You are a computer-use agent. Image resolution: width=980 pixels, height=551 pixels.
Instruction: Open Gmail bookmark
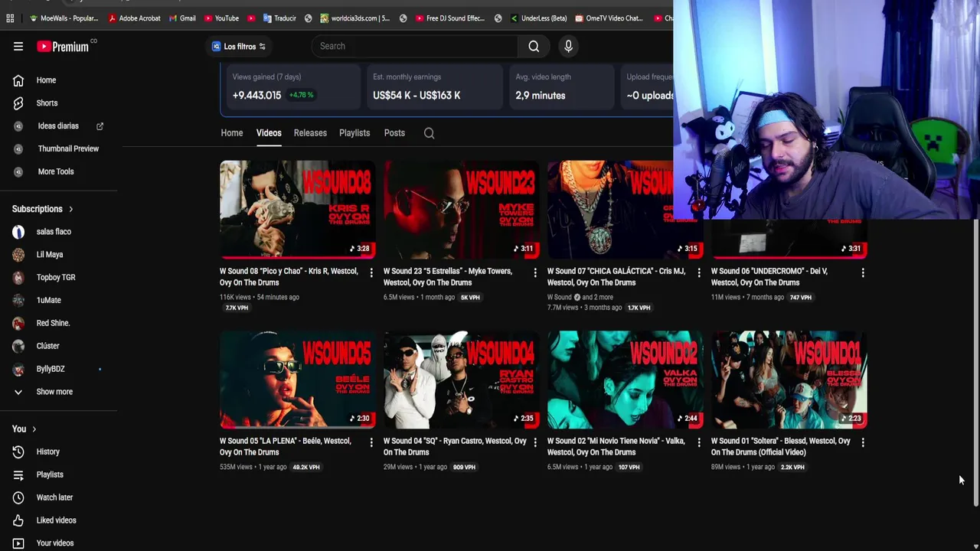tap(182, 18)
